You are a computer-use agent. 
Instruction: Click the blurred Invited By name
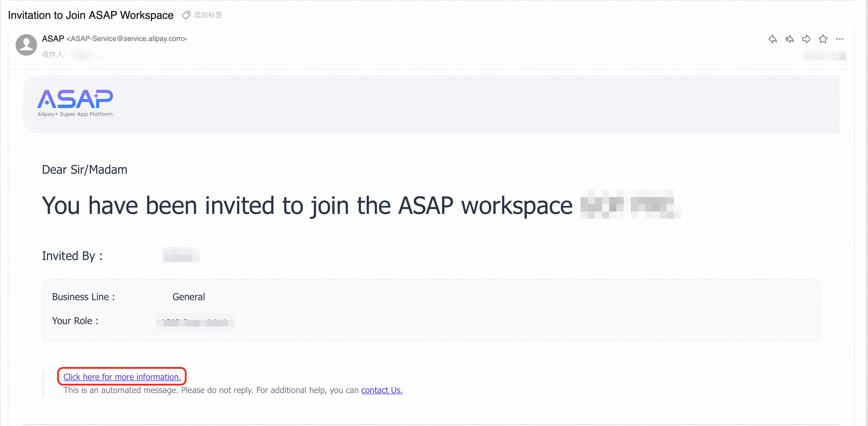pyautogui.click(x=180, y=256)
